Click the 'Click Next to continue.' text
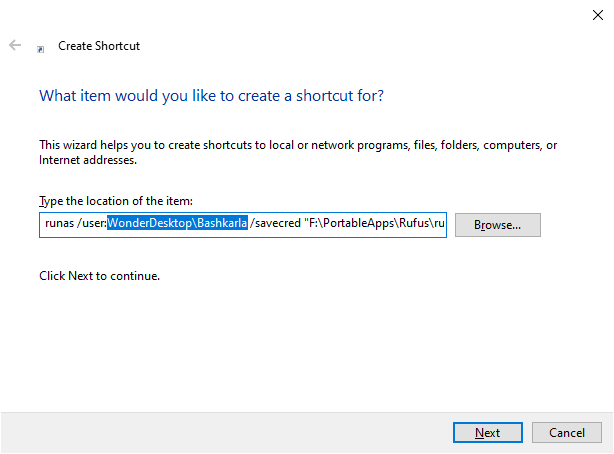 coord(99,276)
